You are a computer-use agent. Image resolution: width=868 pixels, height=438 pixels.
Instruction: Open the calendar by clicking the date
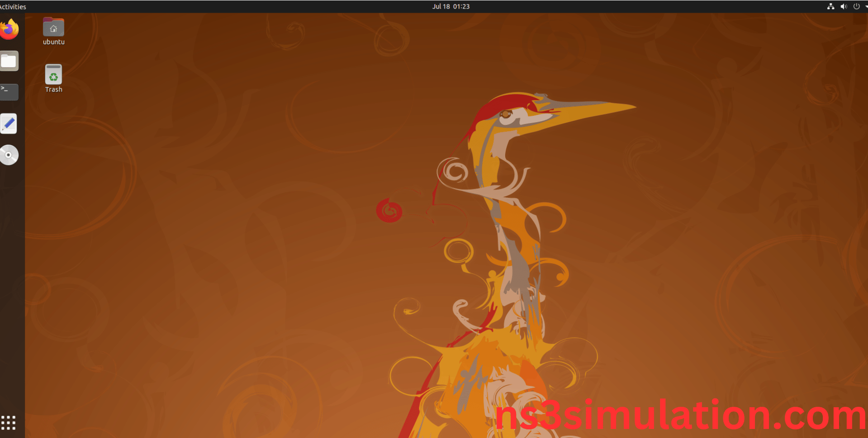pos(451,6)
